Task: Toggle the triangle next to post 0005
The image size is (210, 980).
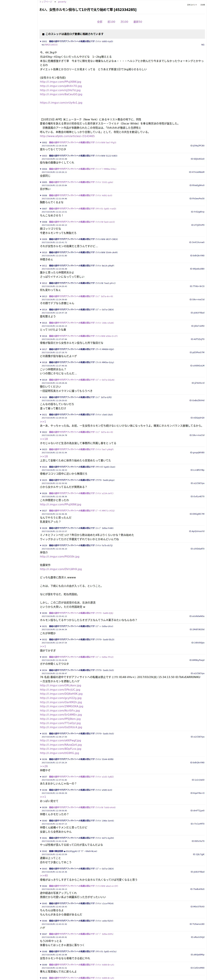Action: pyautogui.click(x=41, y=182)
